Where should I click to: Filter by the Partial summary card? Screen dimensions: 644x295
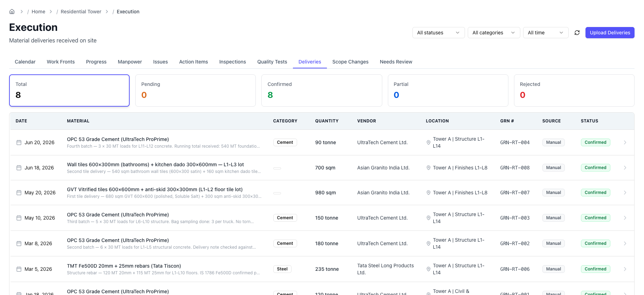click(448, 90)
